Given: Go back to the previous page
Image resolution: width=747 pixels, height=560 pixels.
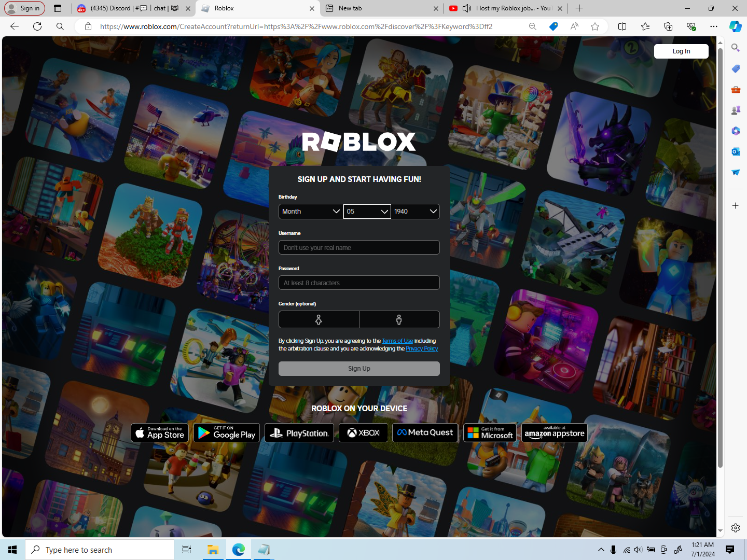Looking at the screenshot, I should coord(15,26).
